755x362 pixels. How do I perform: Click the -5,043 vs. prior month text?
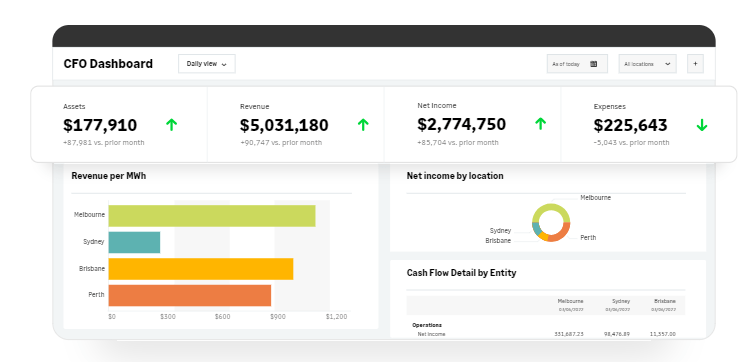[631, 142]
